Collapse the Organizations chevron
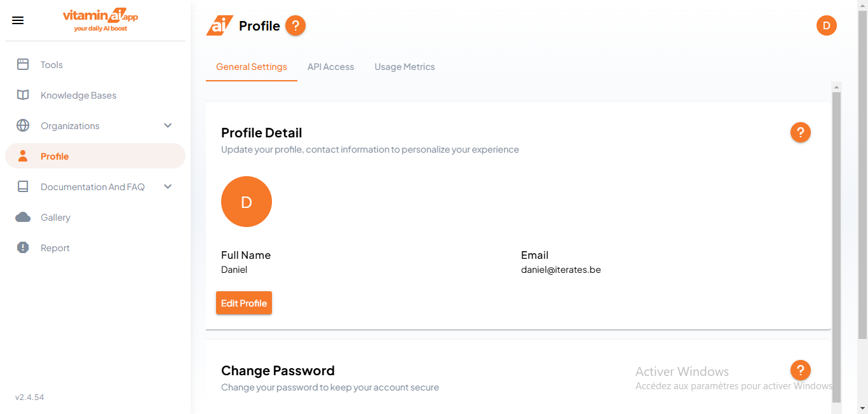 168,125
